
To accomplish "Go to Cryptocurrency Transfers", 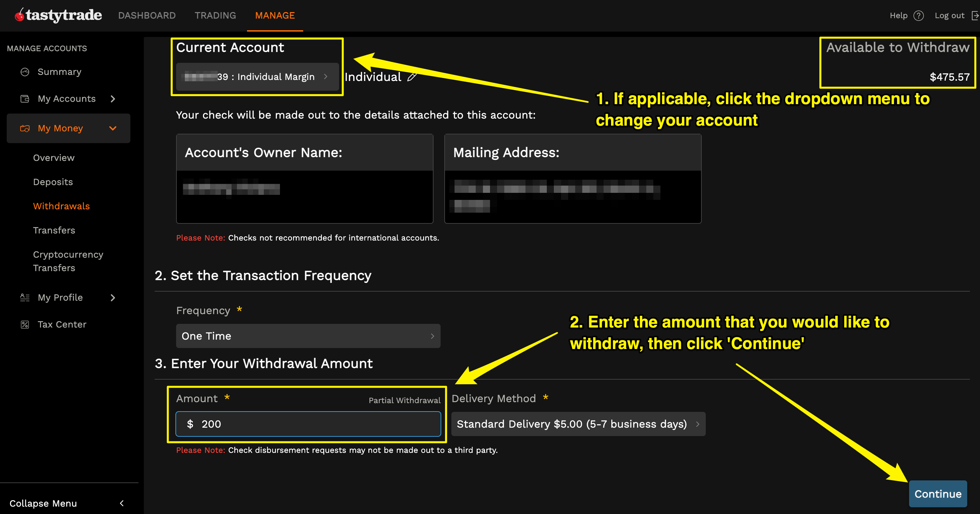I will pyautogui.click(x=68, y=261).
